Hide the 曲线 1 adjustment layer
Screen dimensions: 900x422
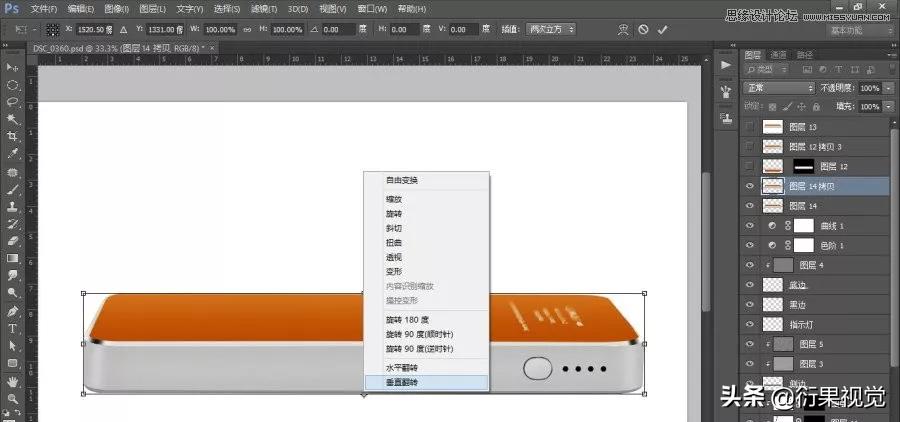(751, 226)
